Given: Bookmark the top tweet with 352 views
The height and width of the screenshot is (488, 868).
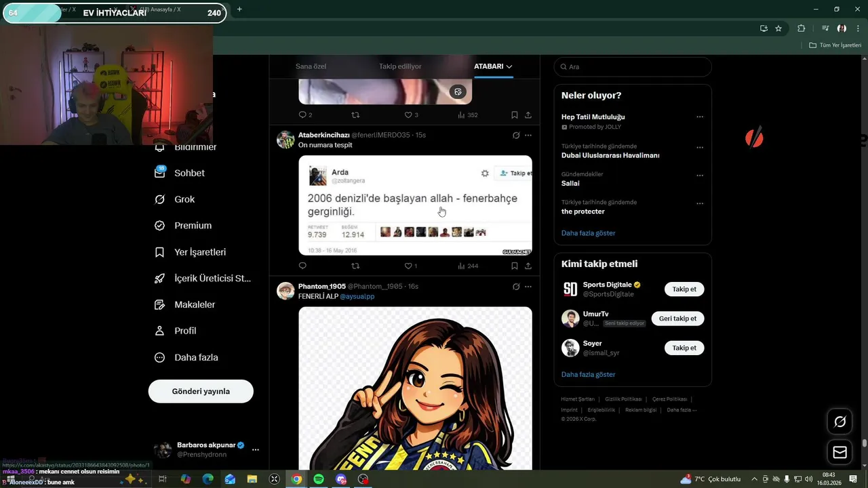Looking at the screenshot, I should coord(515,115).
